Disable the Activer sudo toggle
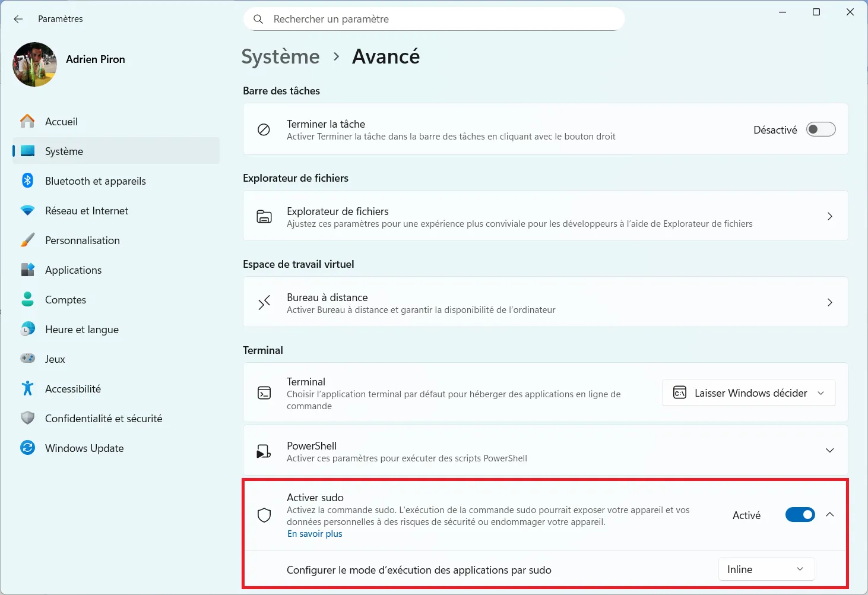 click(x=800, y=515)
